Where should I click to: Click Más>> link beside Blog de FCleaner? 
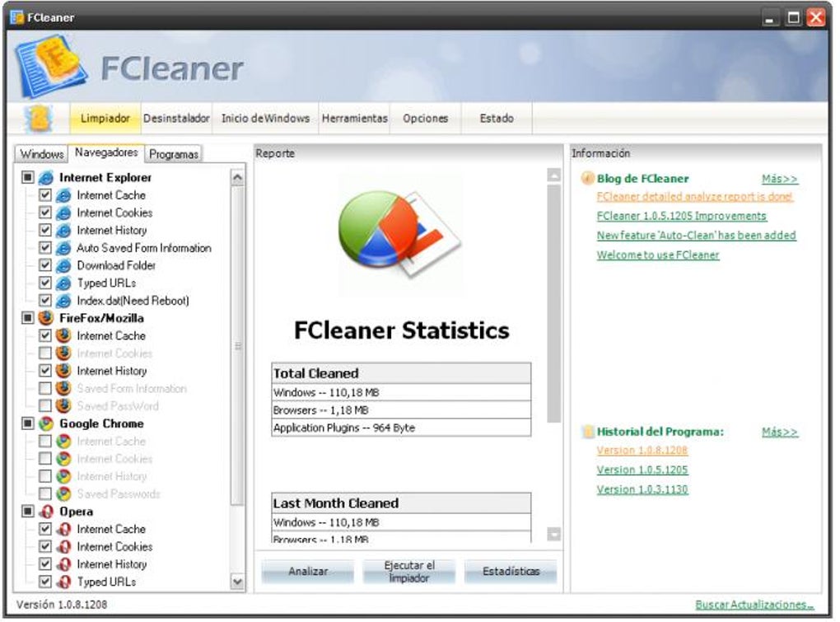(779, 179)
